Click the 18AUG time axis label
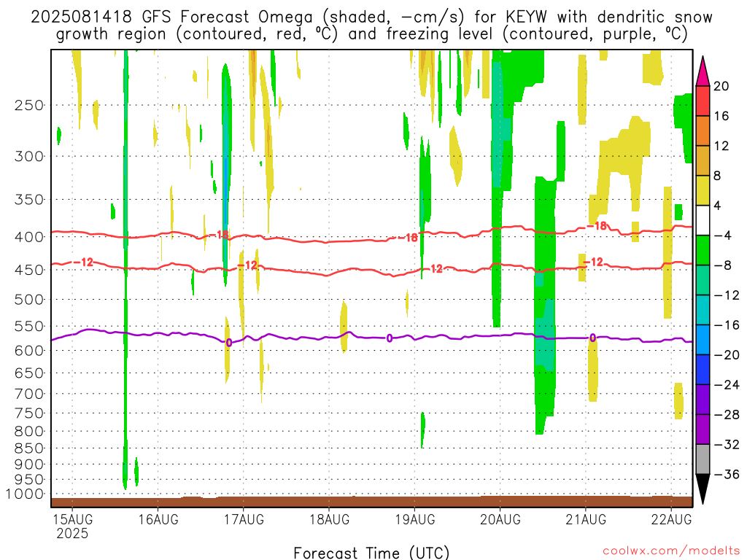 (x=329, y=519)
